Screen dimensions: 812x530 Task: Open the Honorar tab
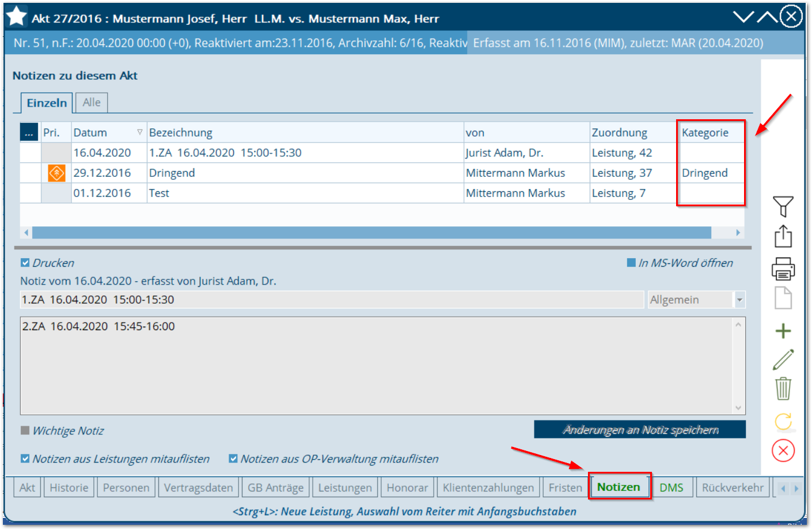pos(407,487)
